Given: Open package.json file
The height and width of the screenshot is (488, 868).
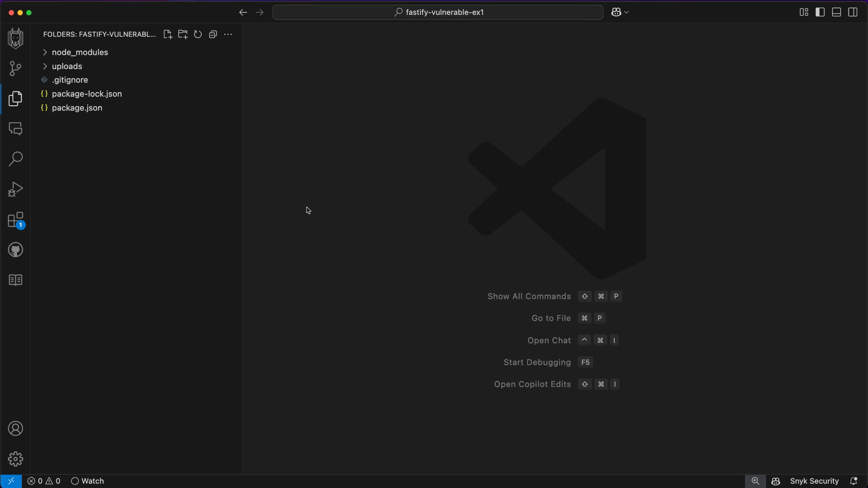Looking at the screenshot, I should click(136, 108).
